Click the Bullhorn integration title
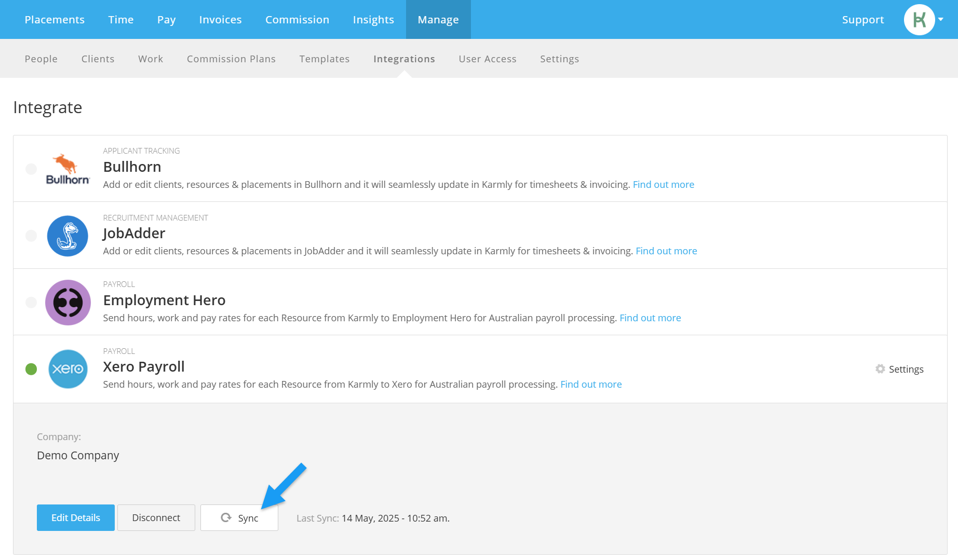This screenshot has height=560, width=958. click(x=132, y=167)
